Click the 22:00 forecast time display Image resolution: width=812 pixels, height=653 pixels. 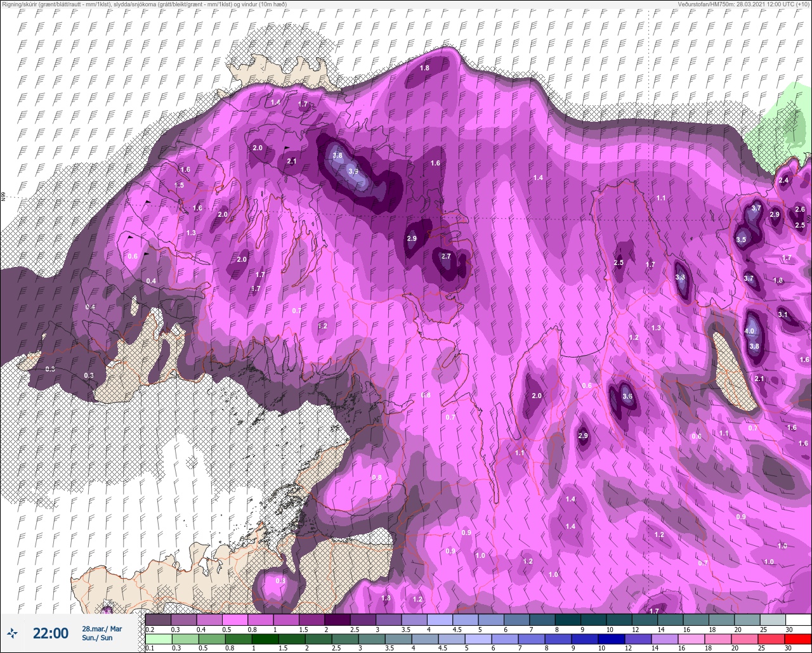coord(51,633)
